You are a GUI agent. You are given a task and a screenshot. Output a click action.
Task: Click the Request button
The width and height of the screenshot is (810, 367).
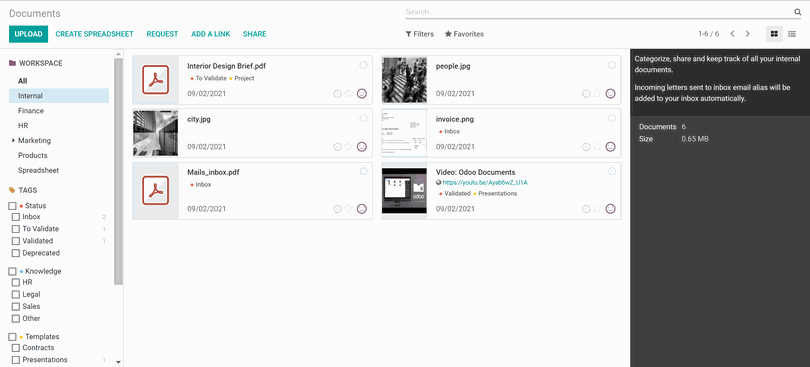(162, 34)
